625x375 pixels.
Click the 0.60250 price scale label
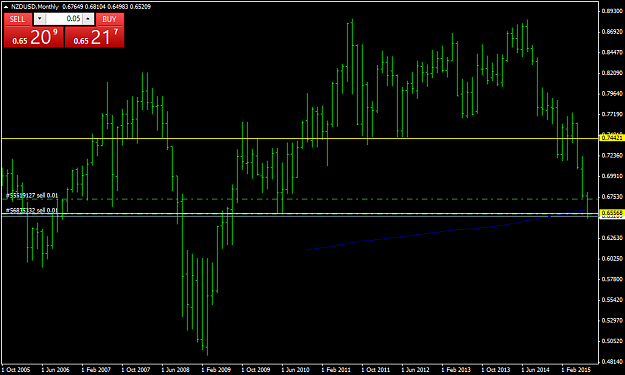click(612, 259)
